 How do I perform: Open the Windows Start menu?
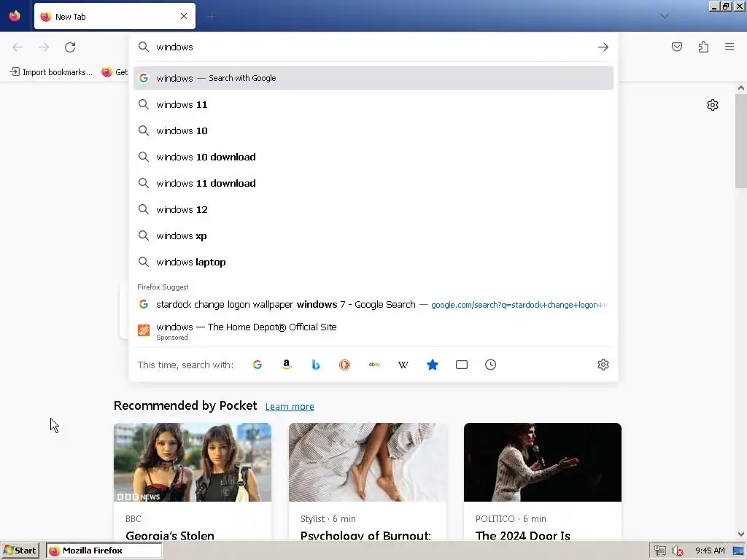[x=20, y=551]
